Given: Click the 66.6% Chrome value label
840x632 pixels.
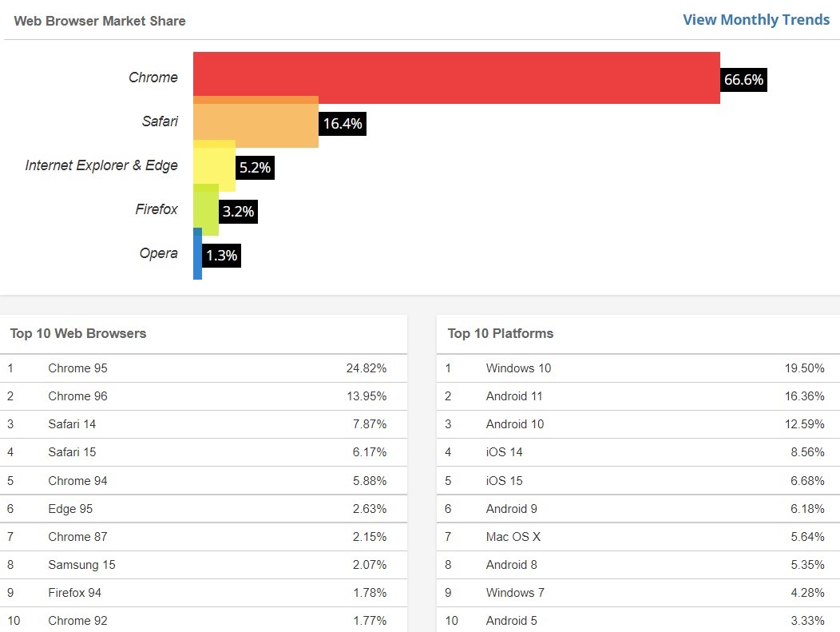Looking at the screenshot, I should (x=742, y=80).
